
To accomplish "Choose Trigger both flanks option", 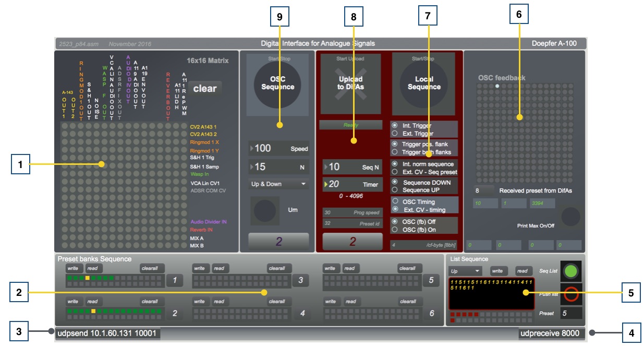I will tap(395, 152).
